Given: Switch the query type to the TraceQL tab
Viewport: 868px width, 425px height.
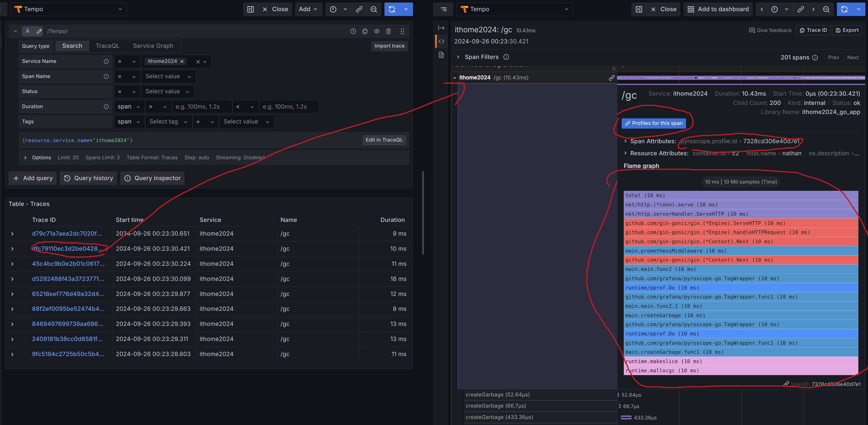Looking at the screenshot, I should 107,46.
